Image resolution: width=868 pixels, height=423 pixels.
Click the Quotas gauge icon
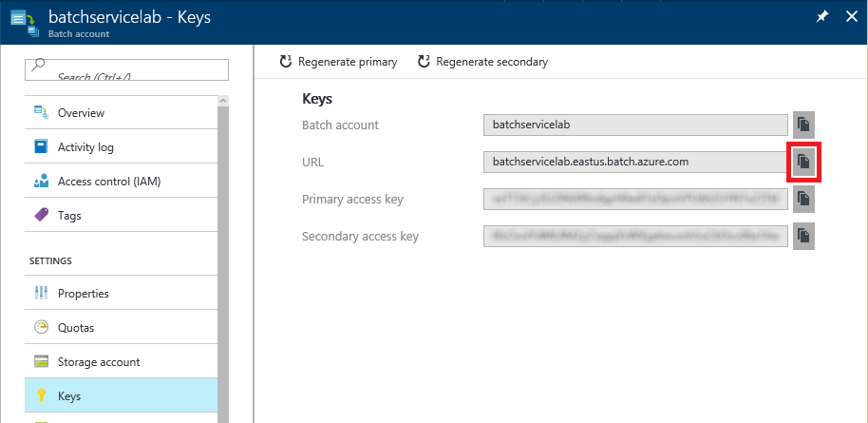coord(42,328)
